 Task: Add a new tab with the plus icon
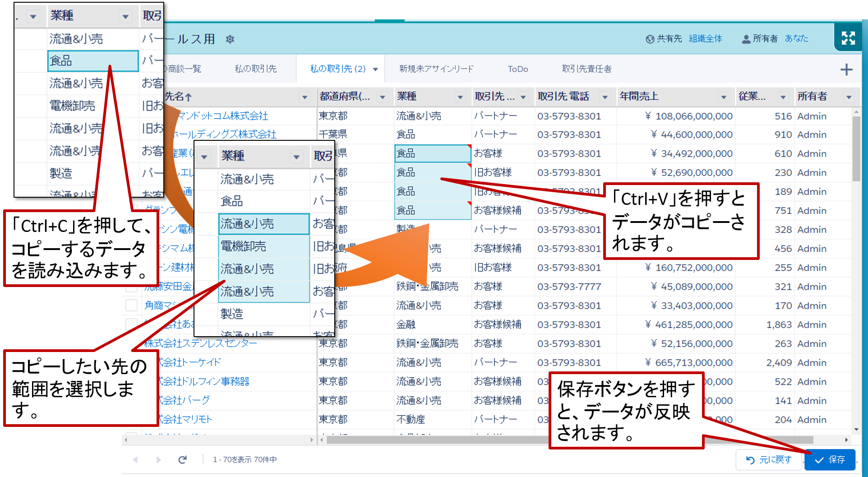click(x=846, y=69)
